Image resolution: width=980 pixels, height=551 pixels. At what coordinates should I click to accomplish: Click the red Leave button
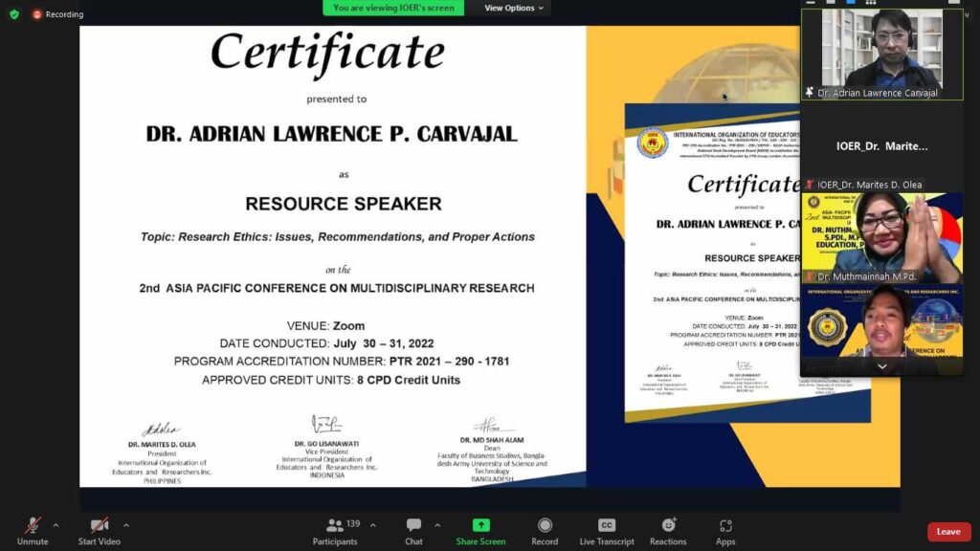click(x=948, y=532)
